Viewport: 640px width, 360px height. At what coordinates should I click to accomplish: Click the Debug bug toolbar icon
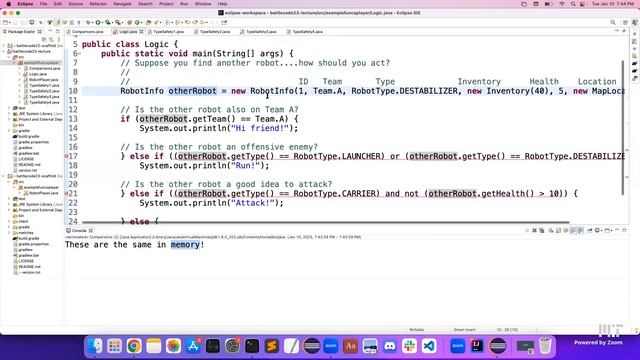point(88,22)
